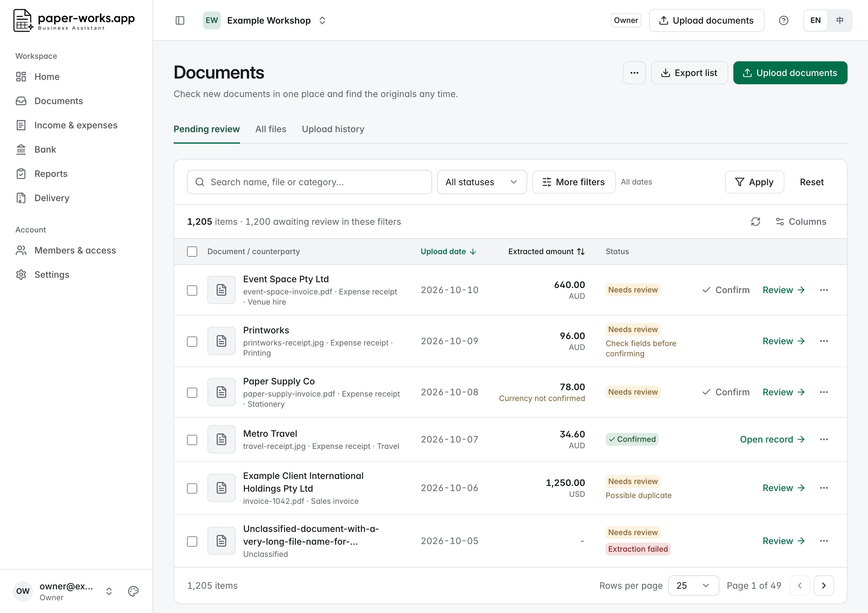
Task: Click the Event Space document file icon
Action: click(221, 290)
